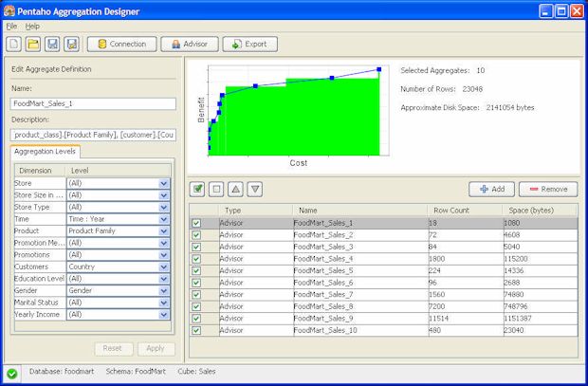
Task: Click the Add aggregate button
Action: pos(491,189)
